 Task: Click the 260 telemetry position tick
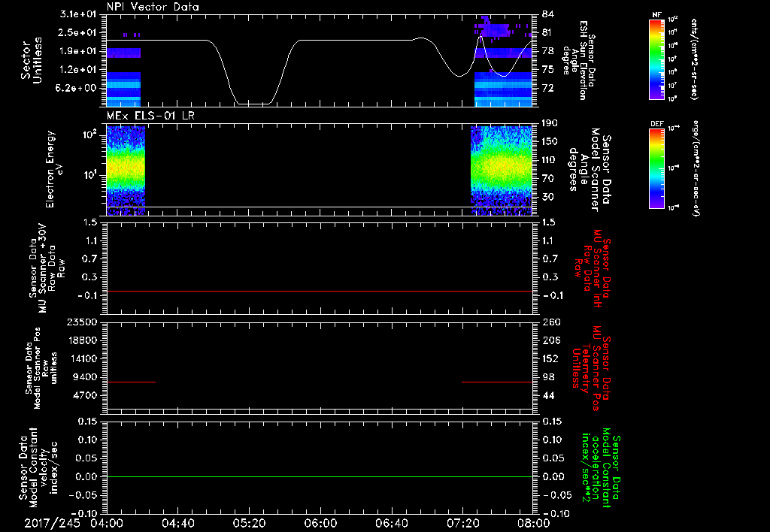(551, 322)
